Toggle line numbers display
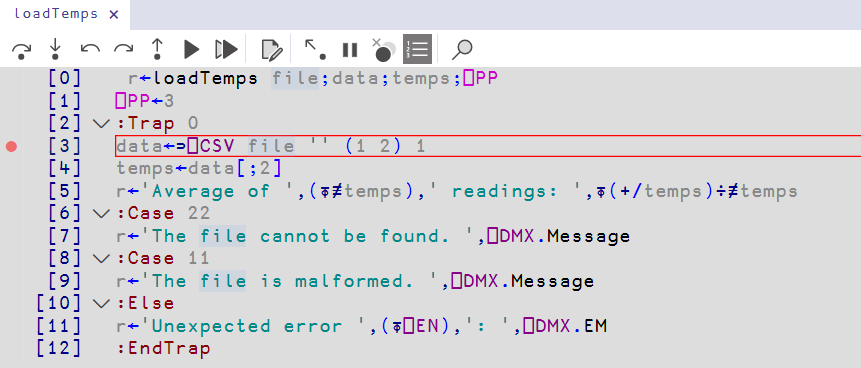The height and width of the screenshot is (368, 861). 417,49
